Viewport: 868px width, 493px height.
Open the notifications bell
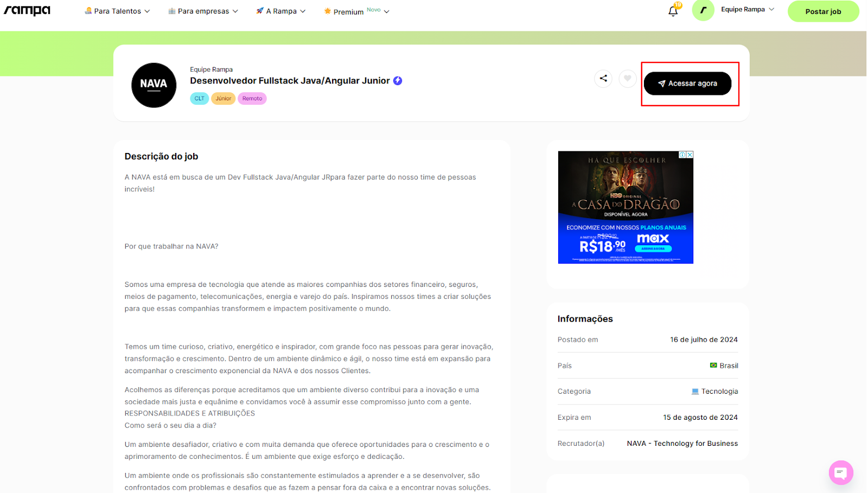(673, 11)
